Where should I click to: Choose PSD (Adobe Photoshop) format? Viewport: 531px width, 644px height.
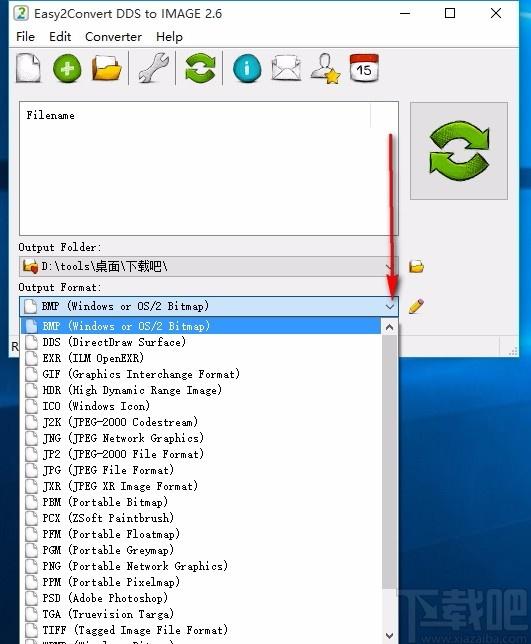click(x=201, y=598)
